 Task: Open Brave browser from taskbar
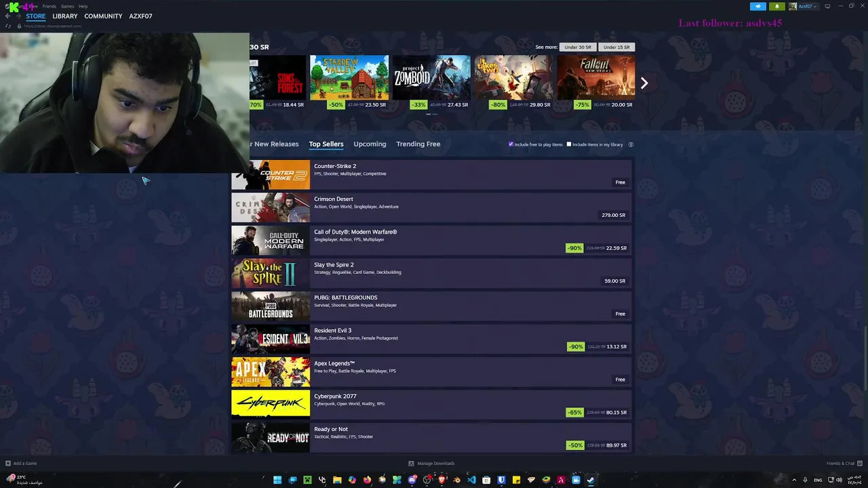tap(441, 480)
